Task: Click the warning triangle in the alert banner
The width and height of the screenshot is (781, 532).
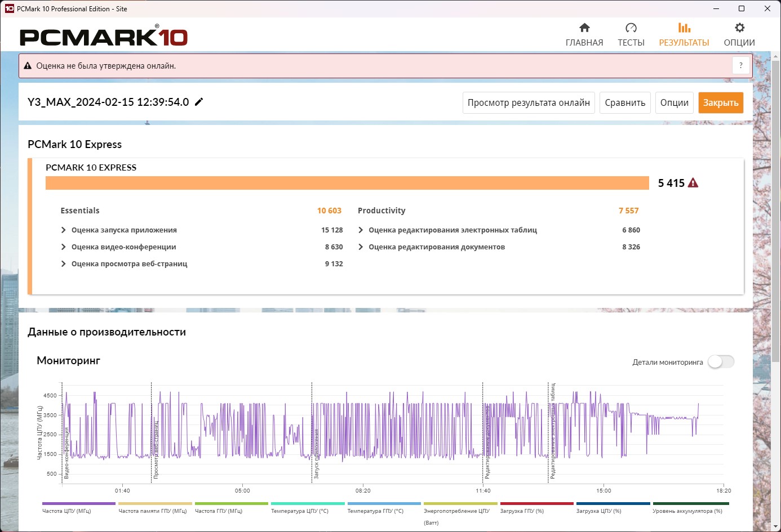Action: point(28,66)
